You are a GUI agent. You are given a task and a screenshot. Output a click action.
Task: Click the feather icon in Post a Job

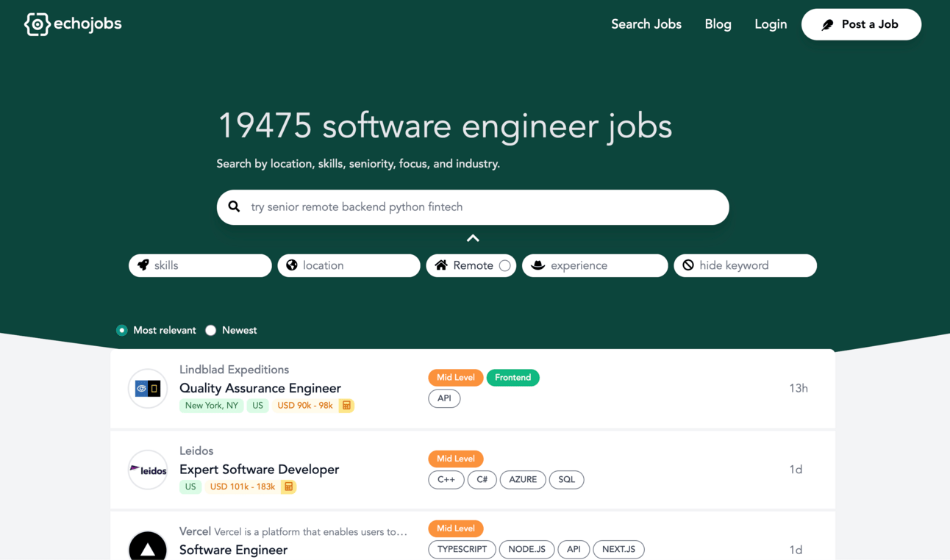pos(827,25)
